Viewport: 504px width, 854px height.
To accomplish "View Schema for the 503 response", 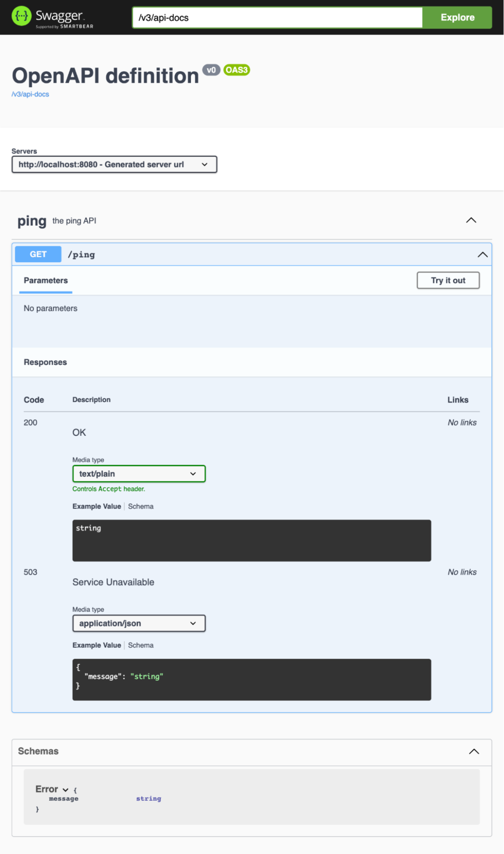I will pos(141,645).
